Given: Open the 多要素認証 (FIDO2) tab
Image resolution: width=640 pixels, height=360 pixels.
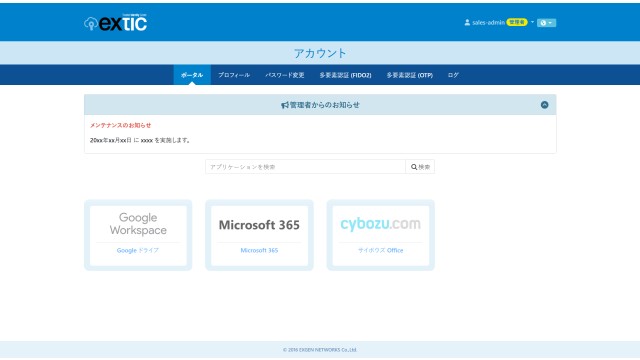Looking at the screenshot, I should (345, 75).
